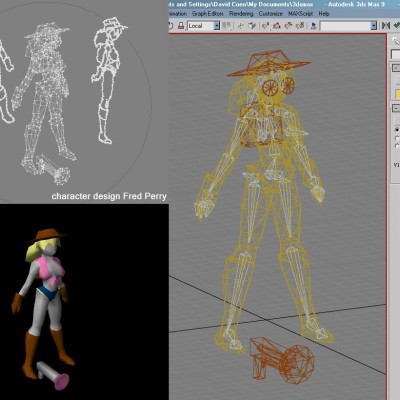The height and width of the screenshot is (400, 400).
Task: Toggle the Keyboard Shortcut Override icon
Action: click(x=252, y=26)
